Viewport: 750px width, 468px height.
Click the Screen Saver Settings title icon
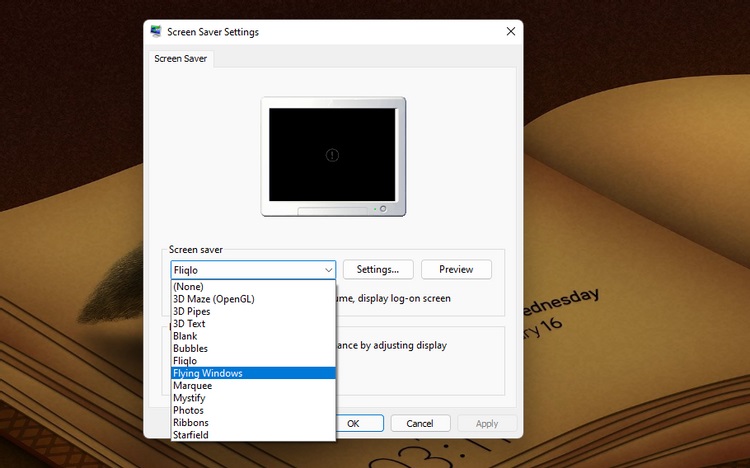156,32
